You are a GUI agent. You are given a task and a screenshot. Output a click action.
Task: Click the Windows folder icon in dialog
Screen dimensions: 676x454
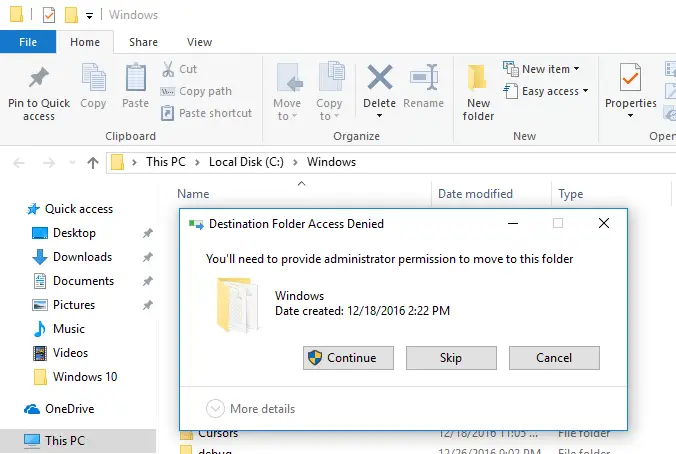point(237,304)
